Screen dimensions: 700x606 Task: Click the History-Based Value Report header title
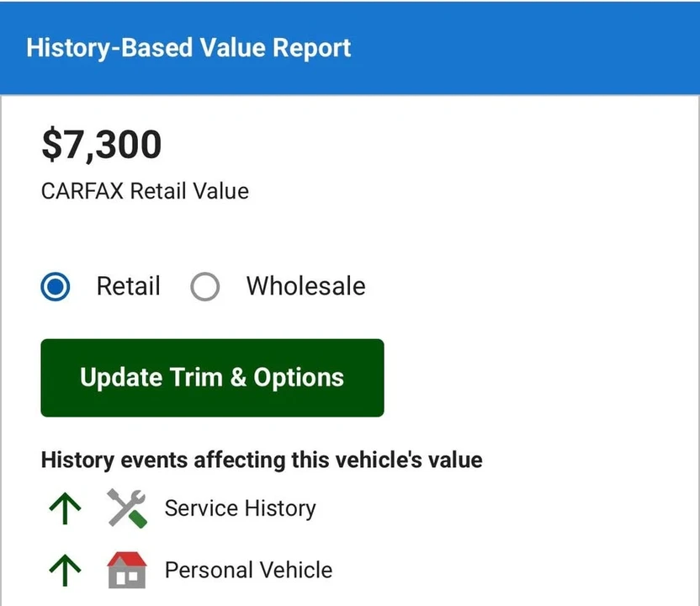pos(188,48)
